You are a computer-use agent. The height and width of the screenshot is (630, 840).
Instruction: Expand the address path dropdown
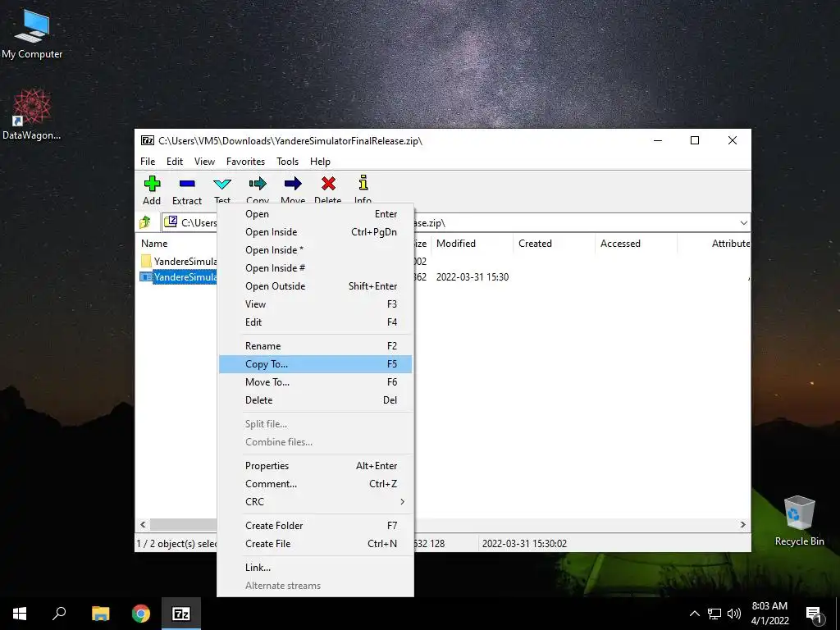743,223
